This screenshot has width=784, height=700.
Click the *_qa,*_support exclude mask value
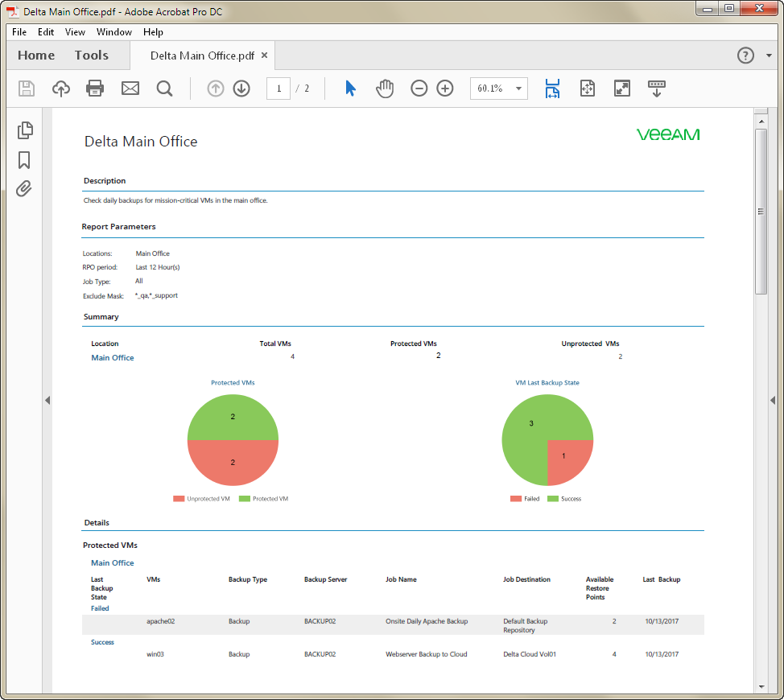click(156, 295)
